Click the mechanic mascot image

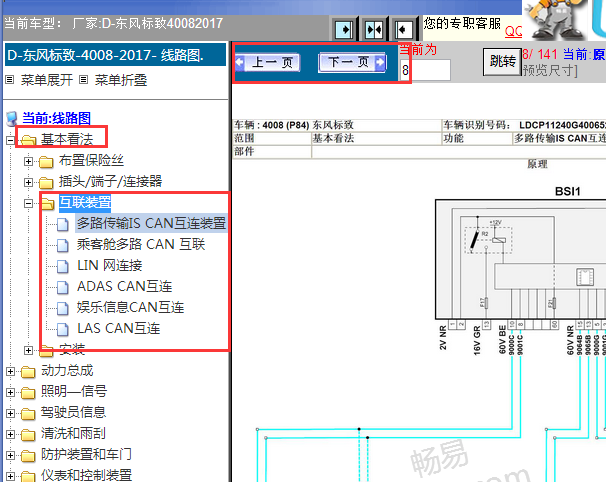(555, 19)
